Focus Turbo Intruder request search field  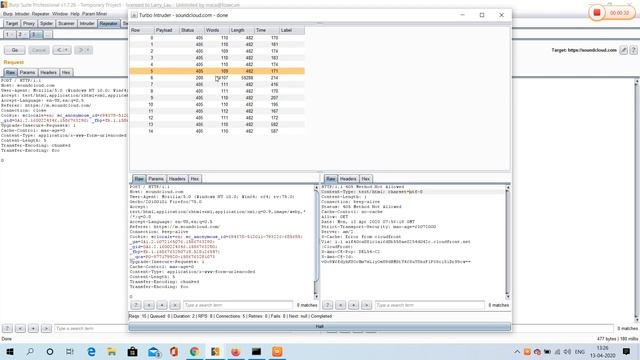tap(238, 305)
